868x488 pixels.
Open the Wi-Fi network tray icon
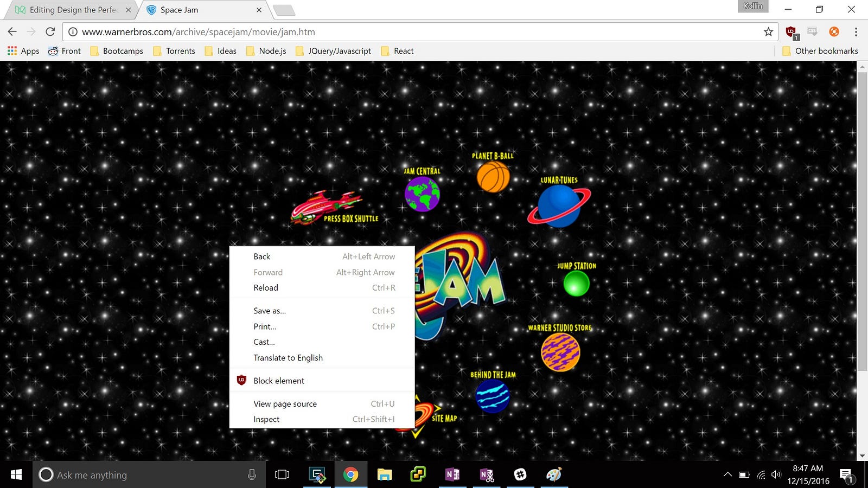pos(761,475)
